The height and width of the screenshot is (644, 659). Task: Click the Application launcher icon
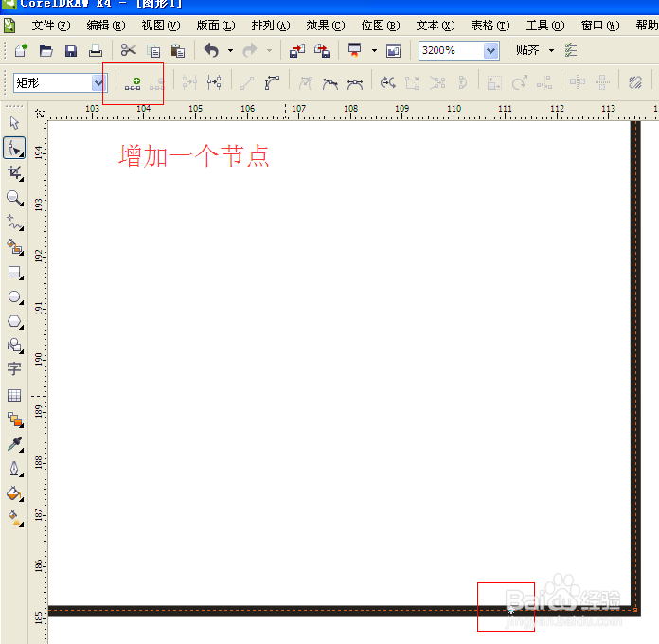click(x=355, y=50)
